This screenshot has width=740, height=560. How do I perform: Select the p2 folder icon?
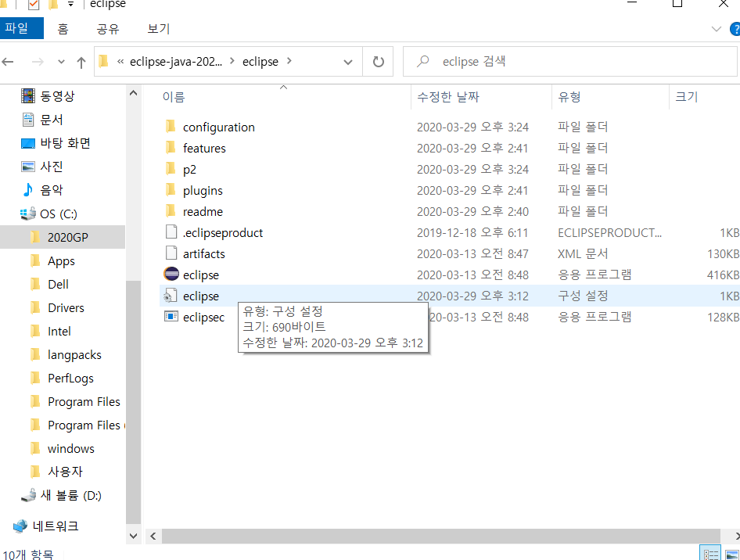click(x=171, y=168)
